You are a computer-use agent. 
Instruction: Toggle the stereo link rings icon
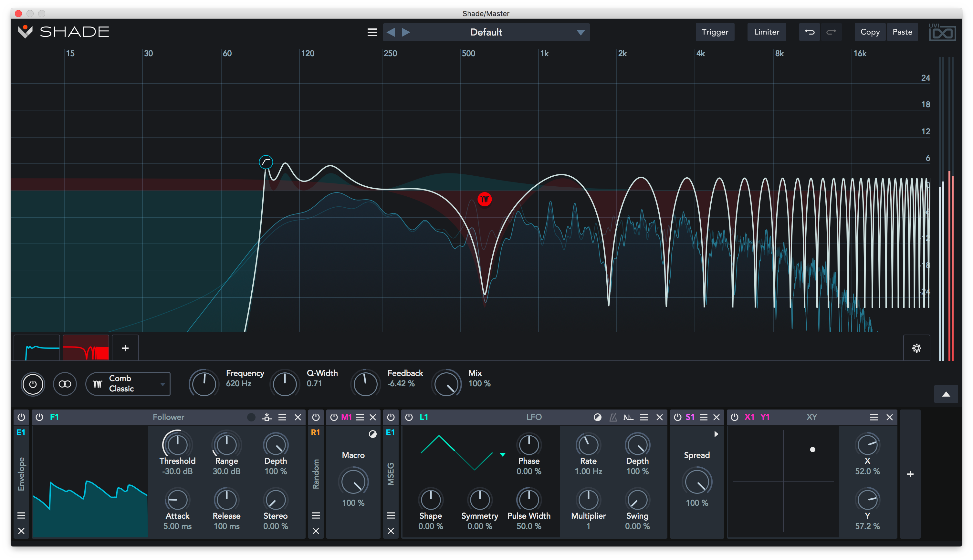click(x=65, y=384)
